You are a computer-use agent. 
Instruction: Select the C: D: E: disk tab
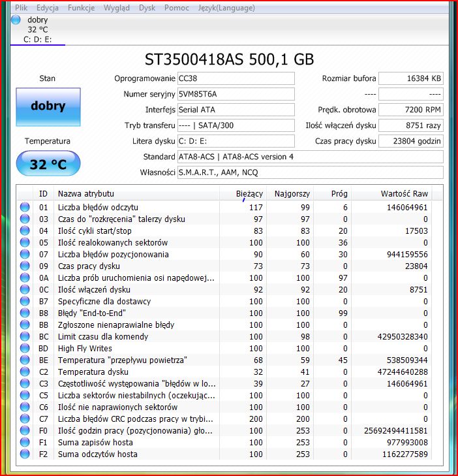click(x=38, y=29)
